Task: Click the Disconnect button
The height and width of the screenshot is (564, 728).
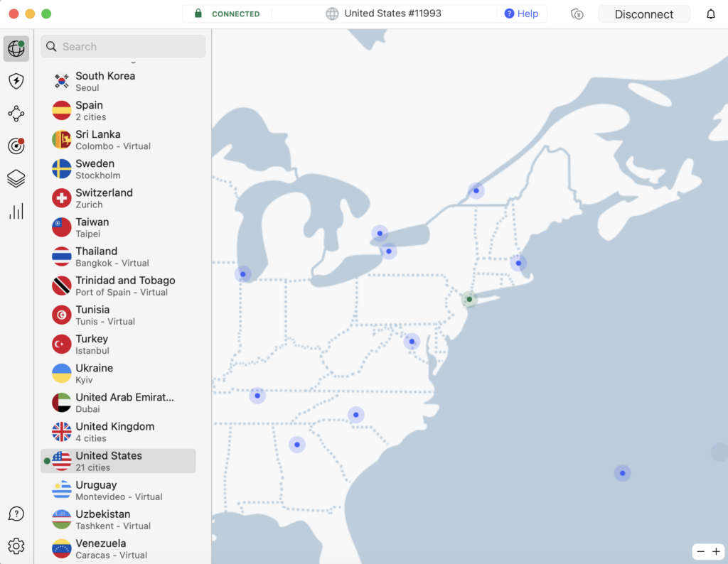Action: coord(644,14)
